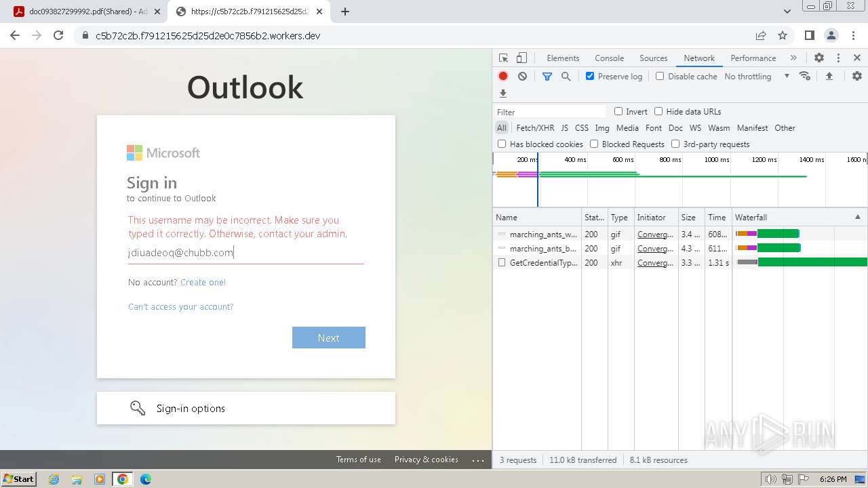Screen dimensions: 868x488
Task: Expand more DevTools tabs chevron
Action: click(793, 58)
